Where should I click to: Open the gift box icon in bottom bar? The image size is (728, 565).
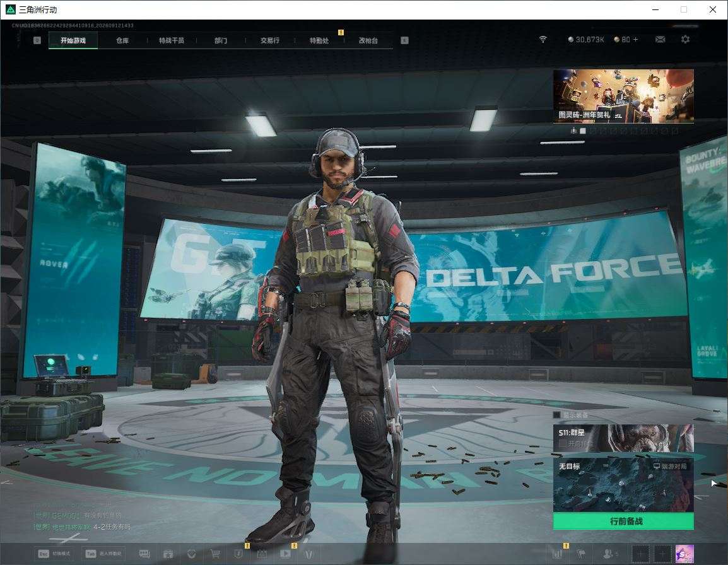coord(168,554)
